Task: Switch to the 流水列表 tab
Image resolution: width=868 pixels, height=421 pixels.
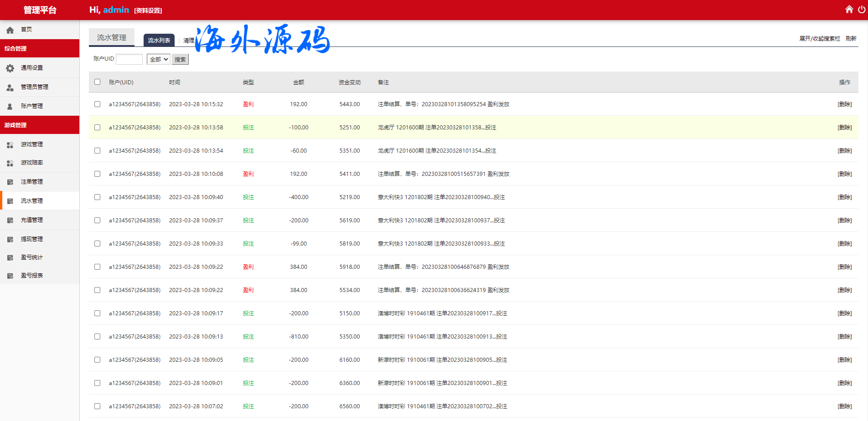Action: [x=159, y=41]
